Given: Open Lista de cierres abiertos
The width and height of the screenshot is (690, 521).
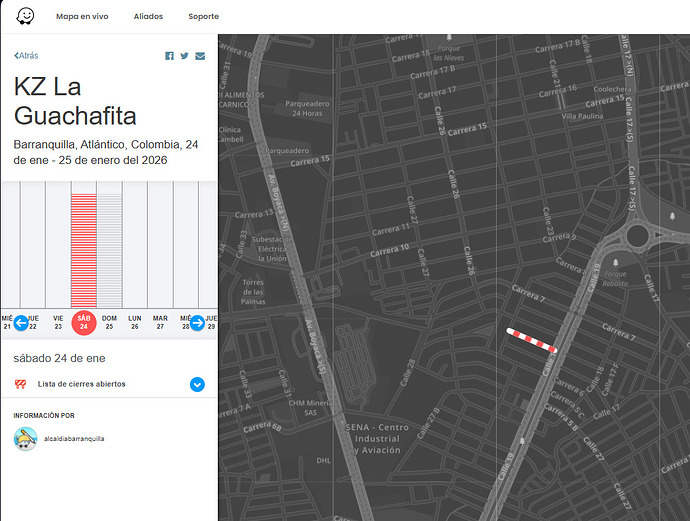Looking at the screenshot, I should click(82, 384).
